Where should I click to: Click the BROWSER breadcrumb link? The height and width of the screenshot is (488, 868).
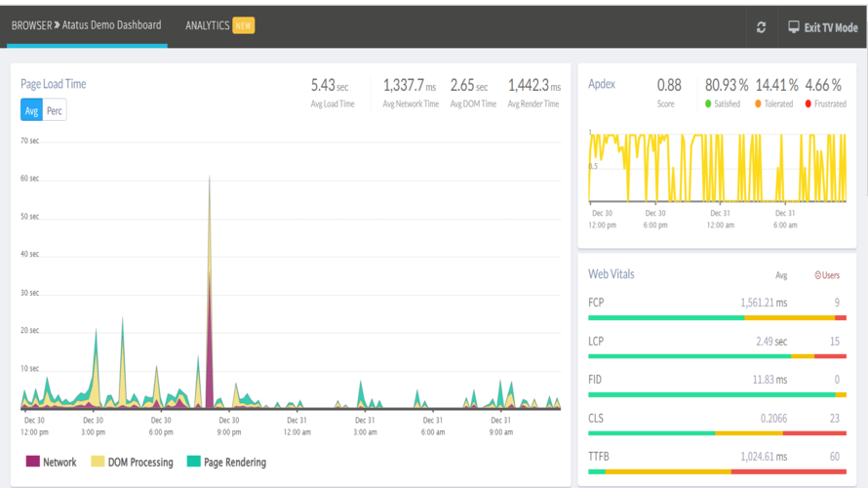click(x=31, y=25)
